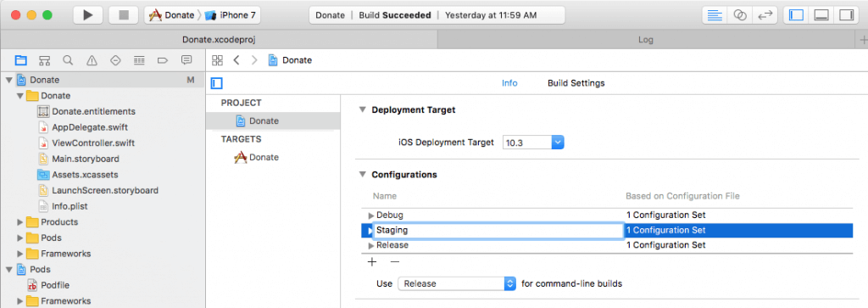Toggle the bottom Debug area
The width and height of the screenshot is (868, 308).
click(x=821, y=15)
